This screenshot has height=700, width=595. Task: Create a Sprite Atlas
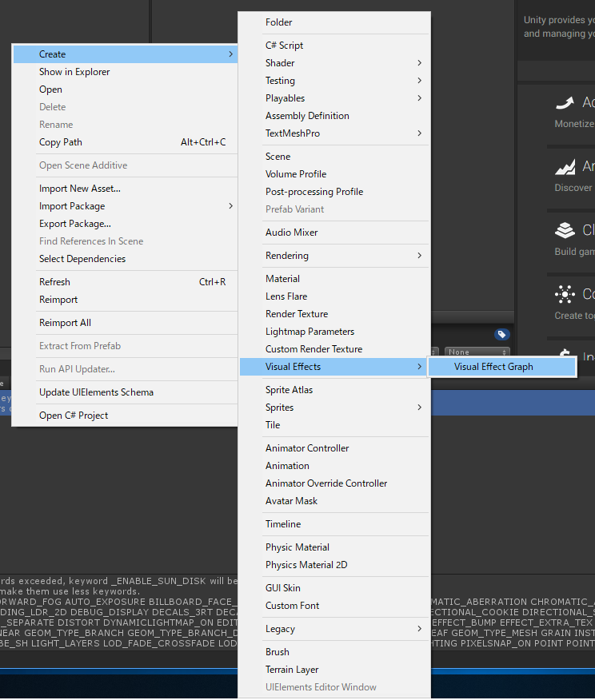[334, 390]
